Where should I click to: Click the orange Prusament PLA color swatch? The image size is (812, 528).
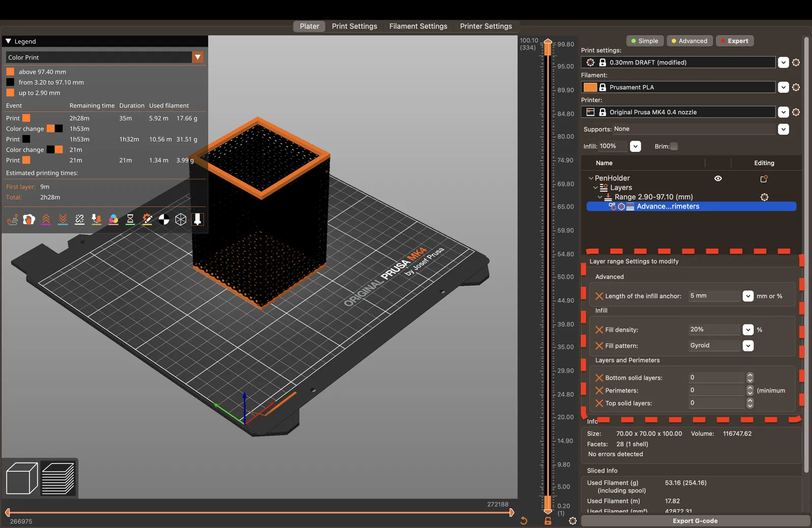[590, 87]
